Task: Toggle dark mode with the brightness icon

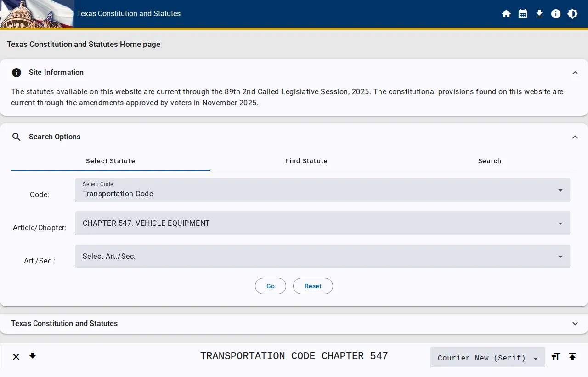Action: 572,14
